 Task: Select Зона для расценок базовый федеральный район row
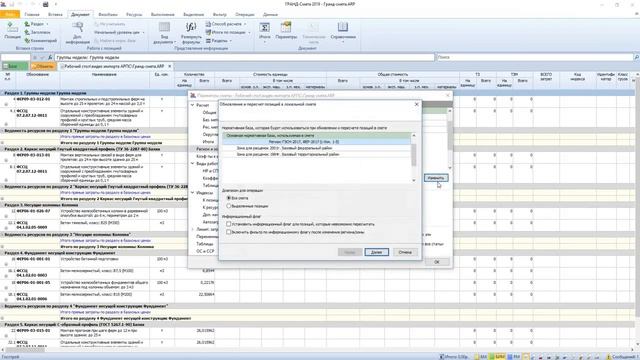(316, 148)
